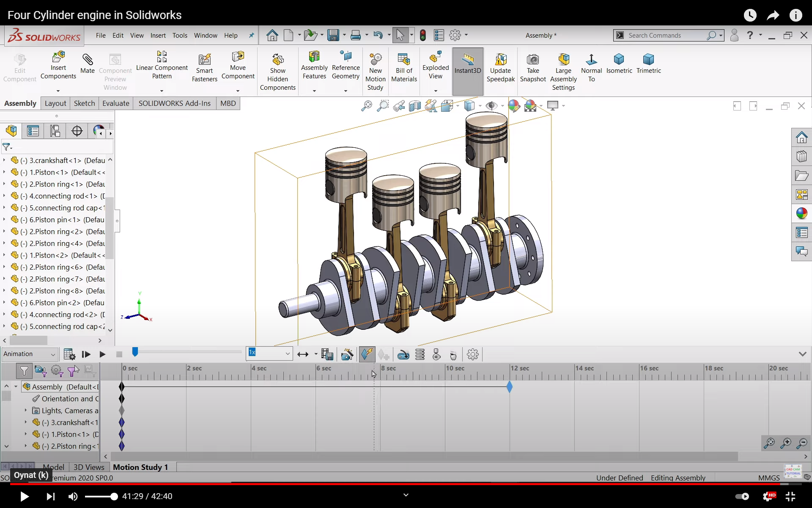This screenshot has width=812, height=508.
Task: Click the blue key point at 12 sec
Action: [x=509, y=387]
